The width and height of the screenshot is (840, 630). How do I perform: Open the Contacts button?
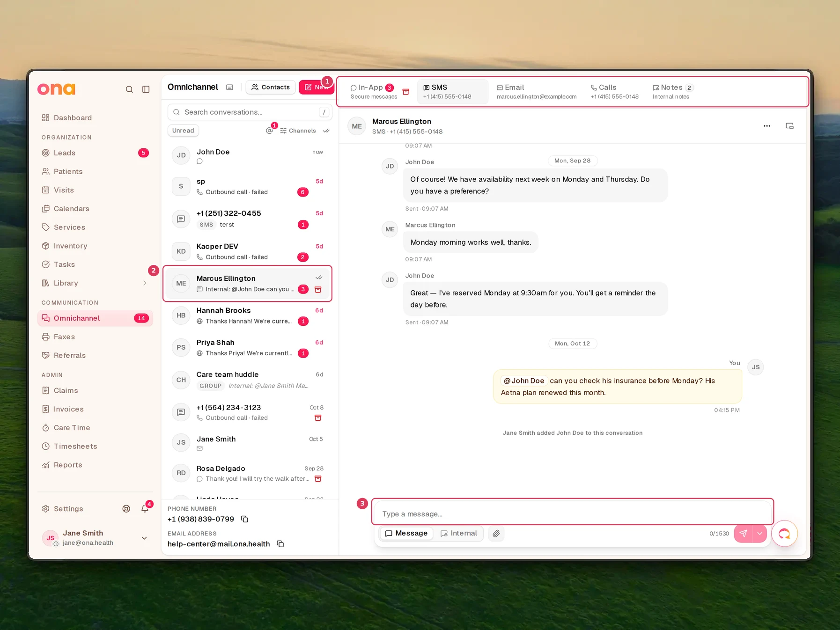coord(271,87)
